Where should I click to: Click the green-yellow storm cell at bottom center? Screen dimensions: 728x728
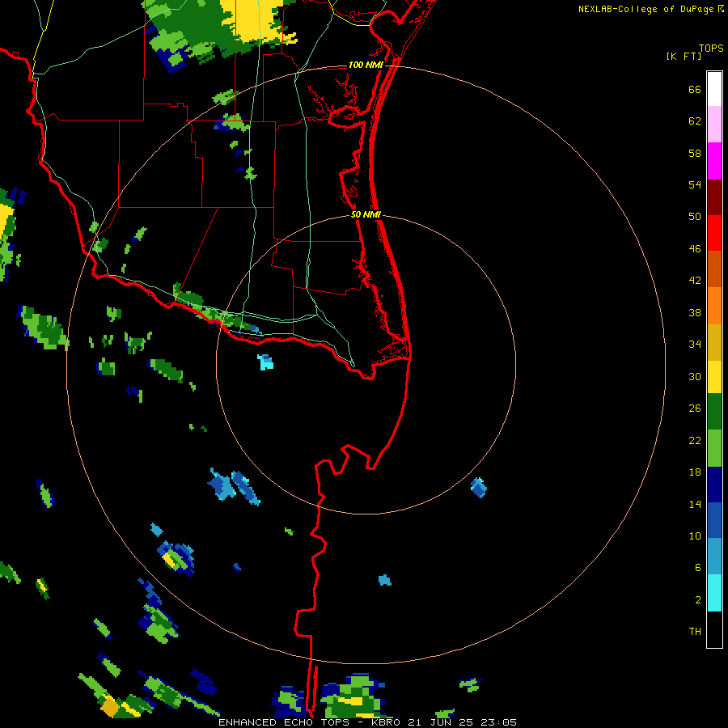(x=352, y=696)
